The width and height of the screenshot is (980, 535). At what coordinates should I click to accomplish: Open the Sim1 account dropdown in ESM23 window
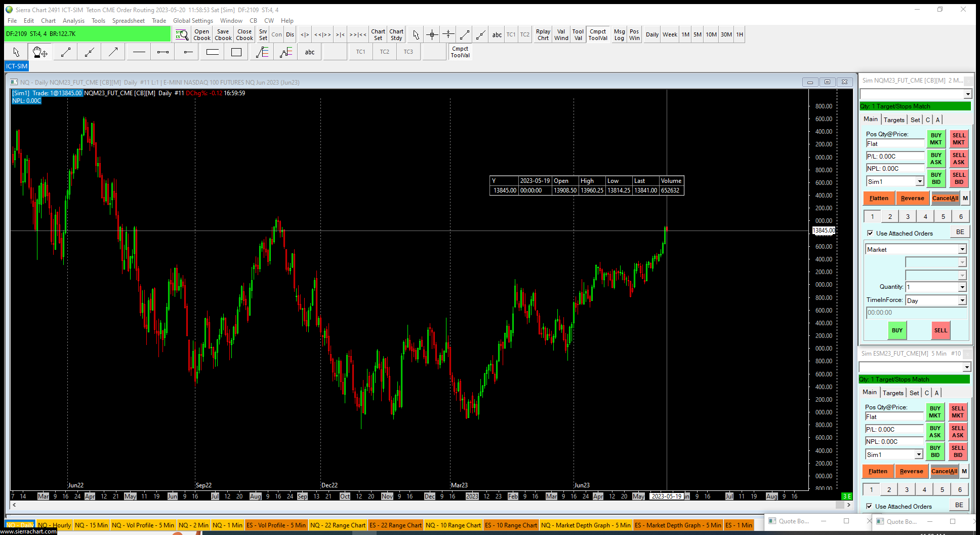point(919,454)
